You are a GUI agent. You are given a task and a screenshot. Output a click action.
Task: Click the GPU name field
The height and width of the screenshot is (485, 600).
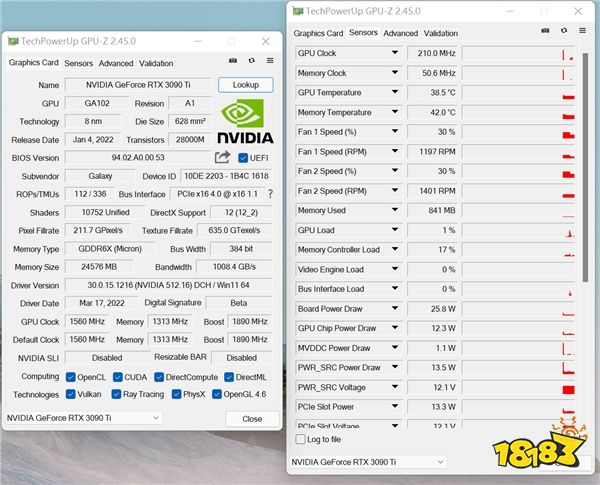pos(138,85)
